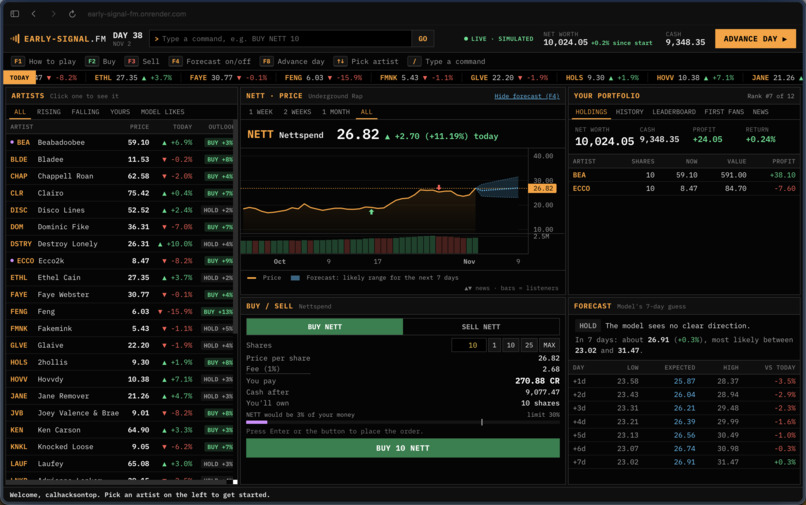Click the 26.82 price tag on chart
This screenshot has width=806, height=505.
pyautogui.click(x=542, y=188)
